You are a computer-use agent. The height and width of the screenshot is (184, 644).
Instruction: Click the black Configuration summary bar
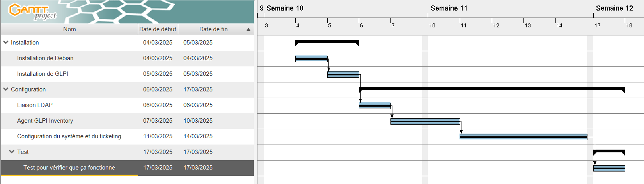point(492,89)
